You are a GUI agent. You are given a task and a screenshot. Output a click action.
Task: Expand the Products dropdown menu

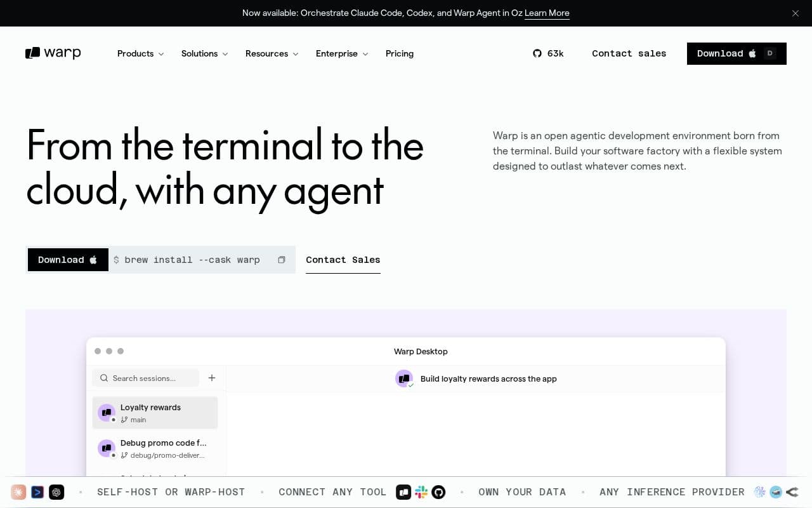[141, 53]
